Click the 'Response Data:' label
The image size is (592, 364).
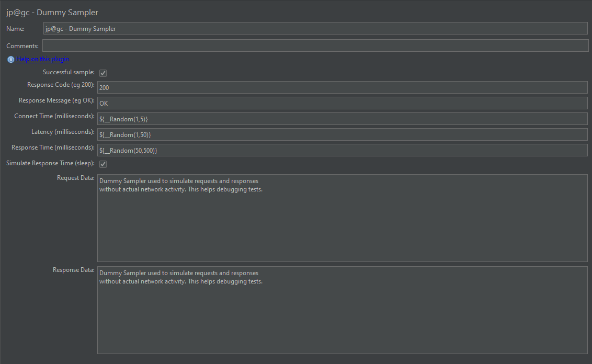(x=73, y=270)
